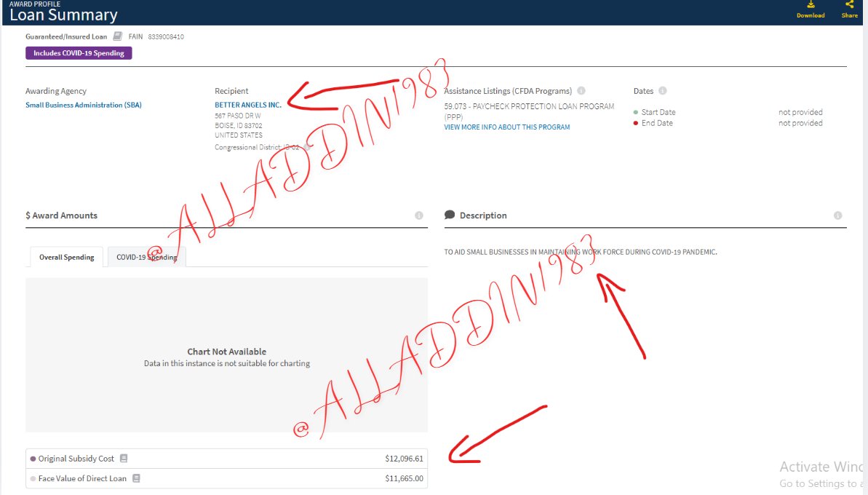Click the Chart Not Available message
The image size is (868, 495).
(226, 352)
